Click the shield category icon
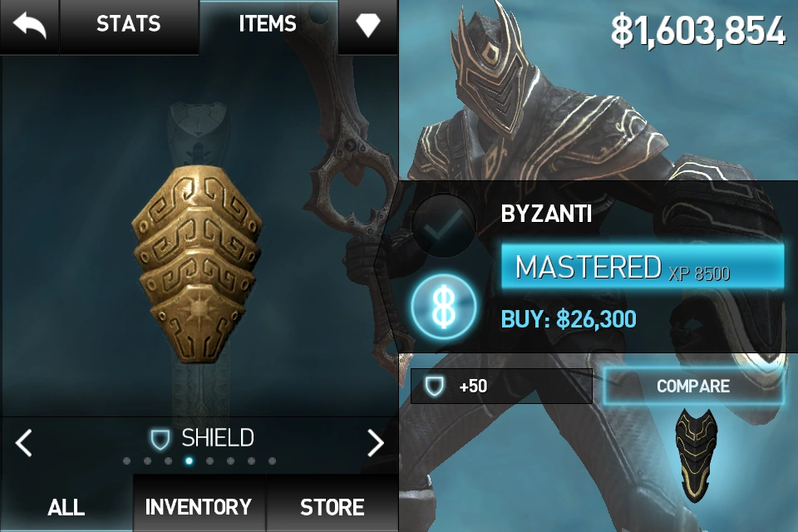 (160, 439)
